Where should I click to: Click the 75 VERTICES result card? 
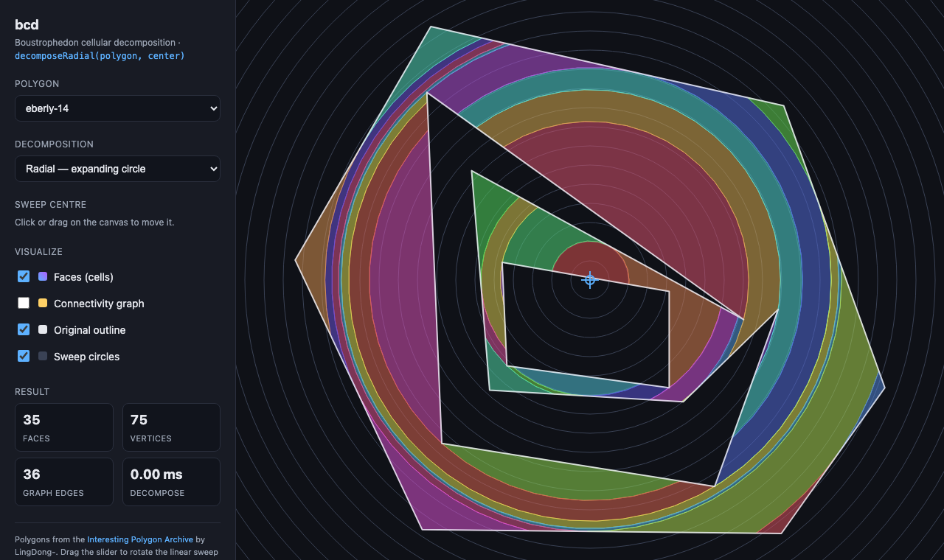(x=171, y=427)
